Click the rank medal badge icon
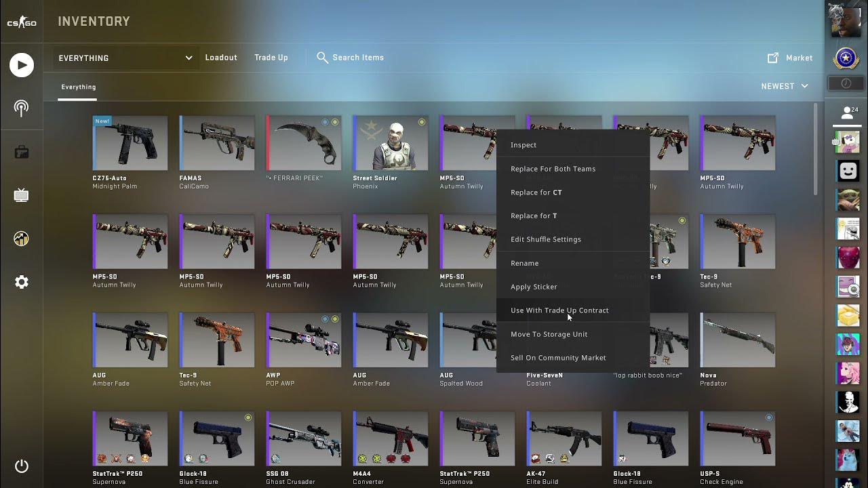Viewport: 868px width, 488px height. pos(846,58)
